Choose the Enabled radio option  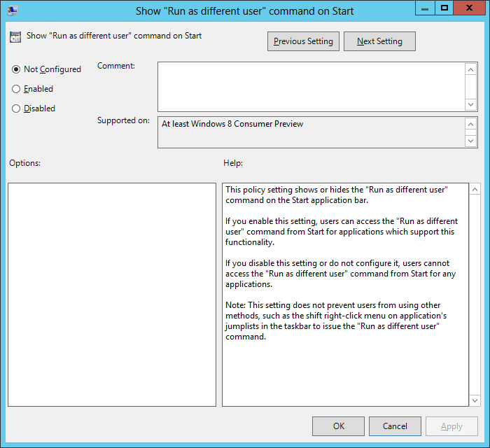click(16, 89)
